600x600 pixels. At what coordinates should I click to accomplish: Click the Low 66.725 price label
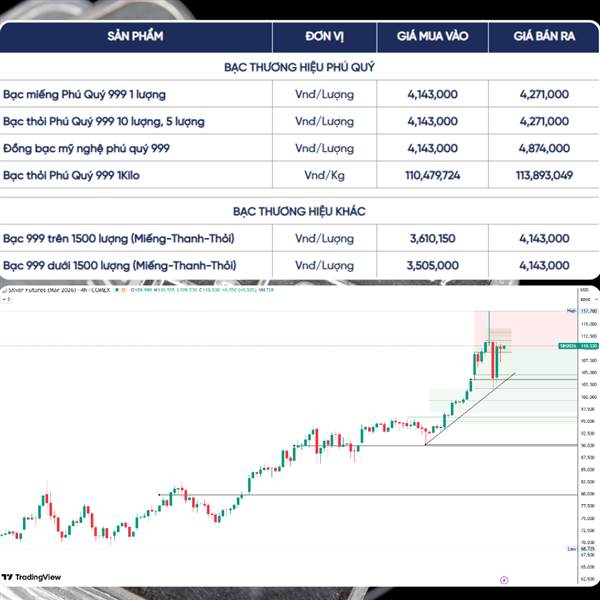(582, 549)
